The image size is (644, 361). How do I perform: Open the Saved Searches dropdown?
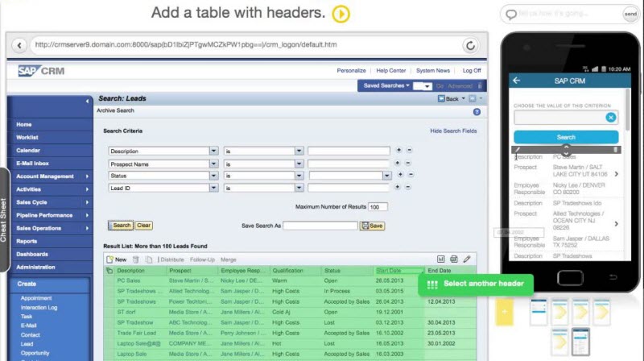point(386,85)
